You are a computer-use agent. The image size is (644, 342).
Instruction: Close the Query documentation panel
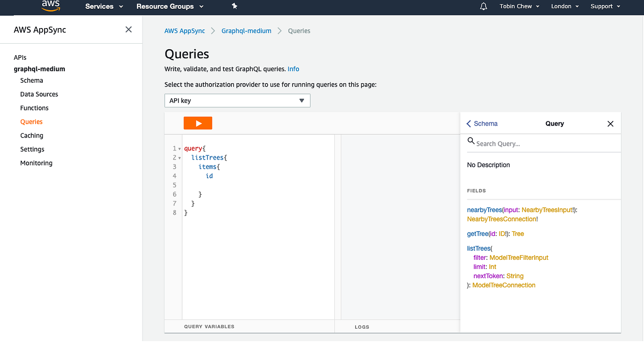(610, 124)
